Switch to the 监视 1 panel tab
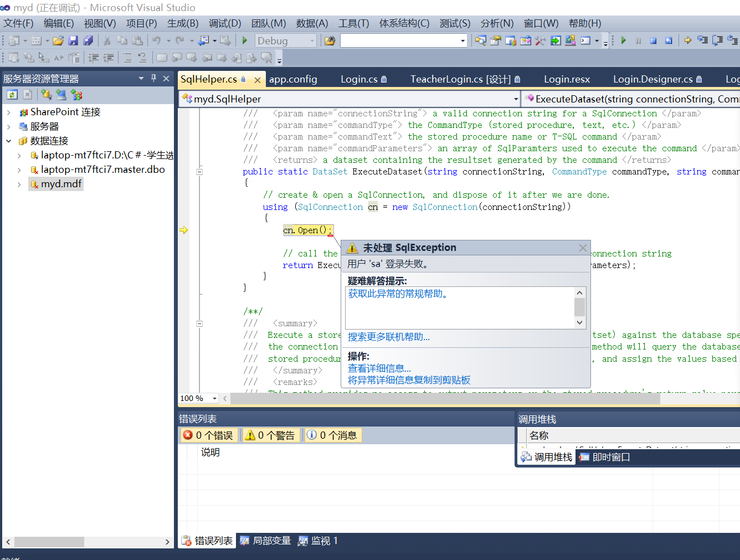 pyautogui.click(x=318, y=541)
